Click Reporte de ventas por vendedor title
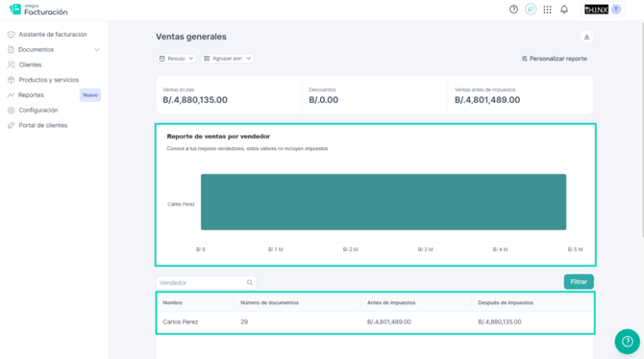 [218, 136]
